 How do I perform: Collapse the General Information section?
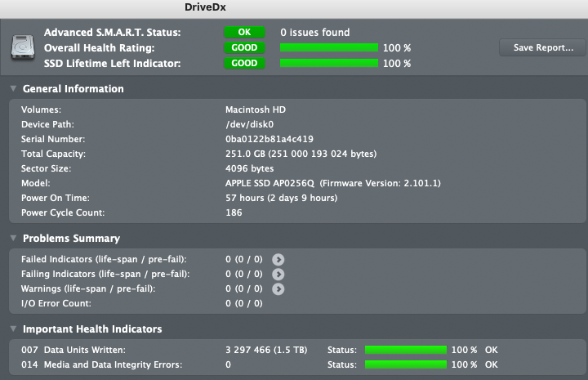click(x=14, y=88)
